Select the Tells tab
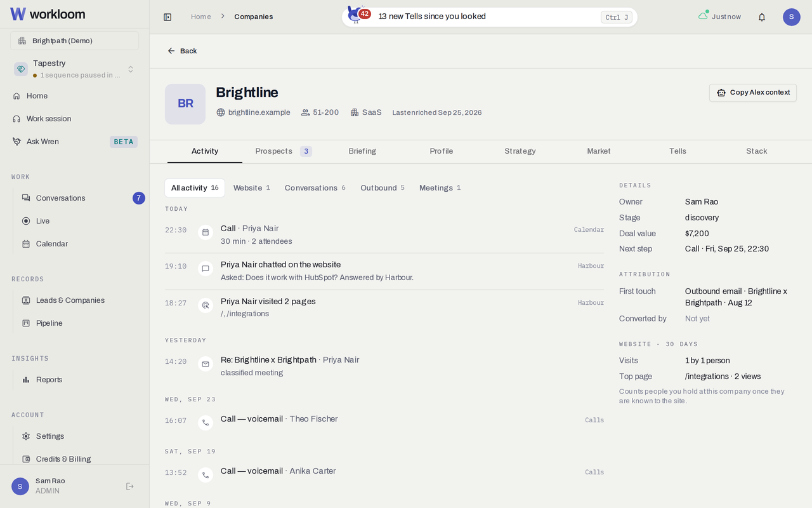Image resolution: width=812 pixels, height=508 pixels. 678,151
